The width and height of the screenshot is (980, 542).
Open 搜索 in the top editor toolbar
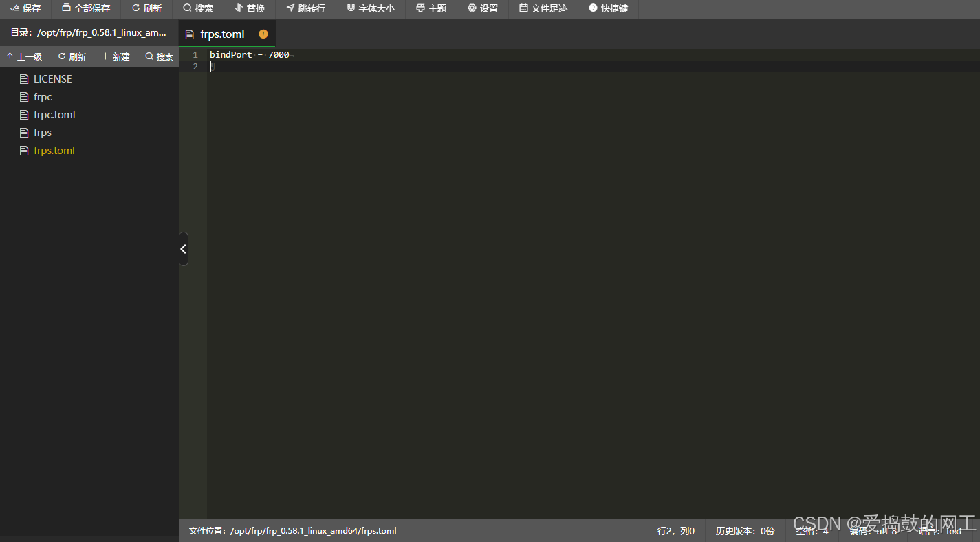point(198,8)
